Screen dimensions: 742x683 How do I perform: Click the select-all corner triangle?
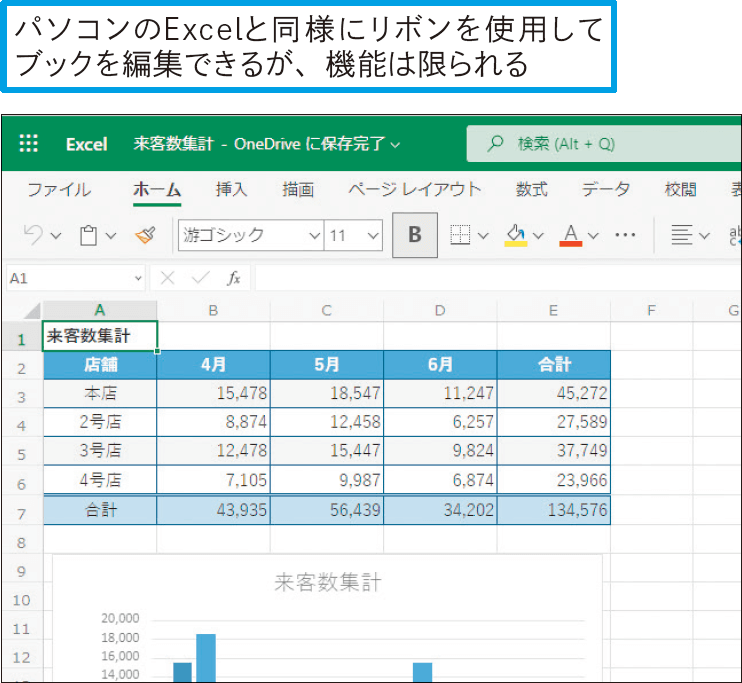click(32, 311)
